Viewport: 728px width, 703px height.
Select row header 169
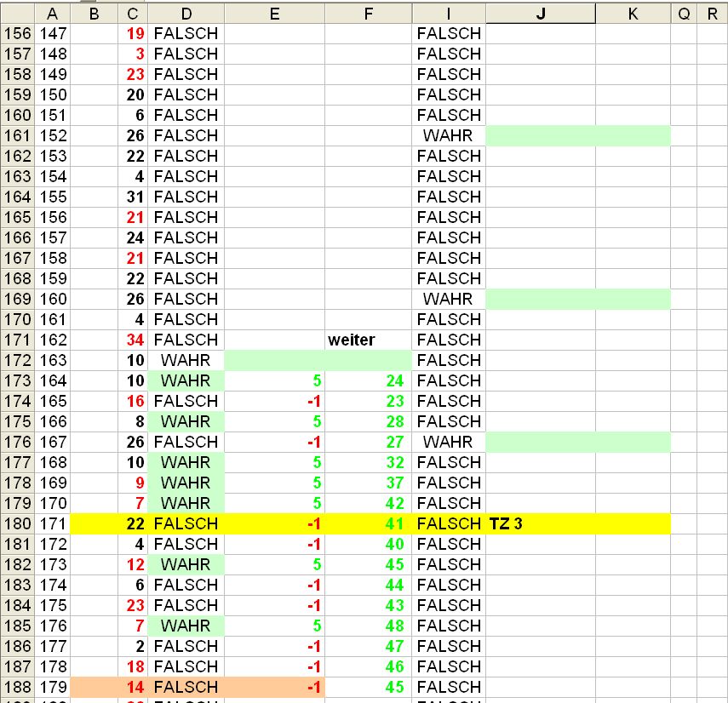click(17, 299)
